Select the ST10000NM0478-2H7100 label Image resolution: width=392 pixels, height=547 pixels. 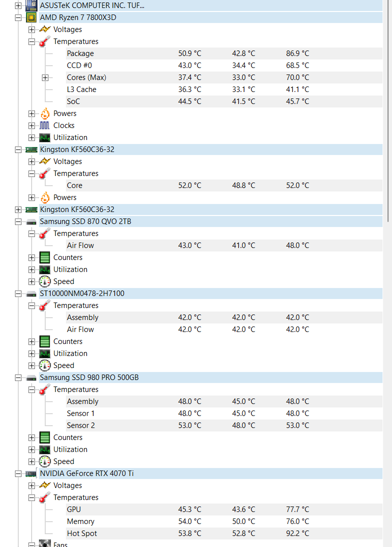click(82, 293)
